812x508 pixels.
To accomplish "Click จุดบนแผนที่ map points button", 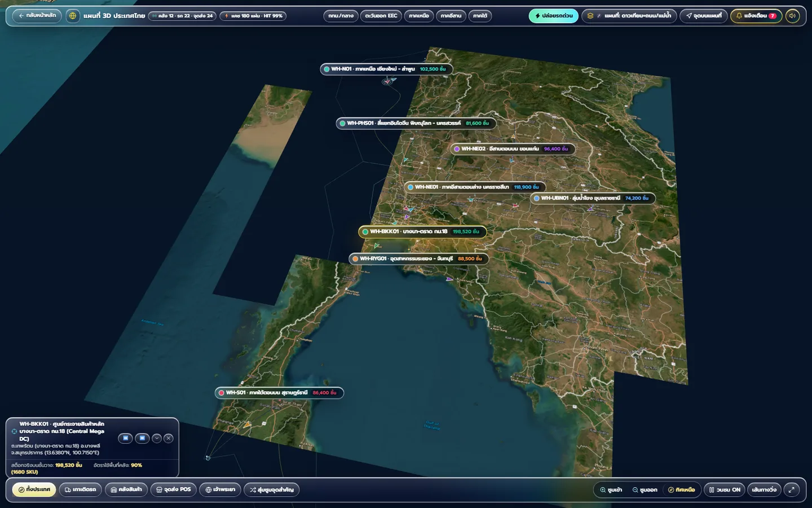I will tap(704, 16).
